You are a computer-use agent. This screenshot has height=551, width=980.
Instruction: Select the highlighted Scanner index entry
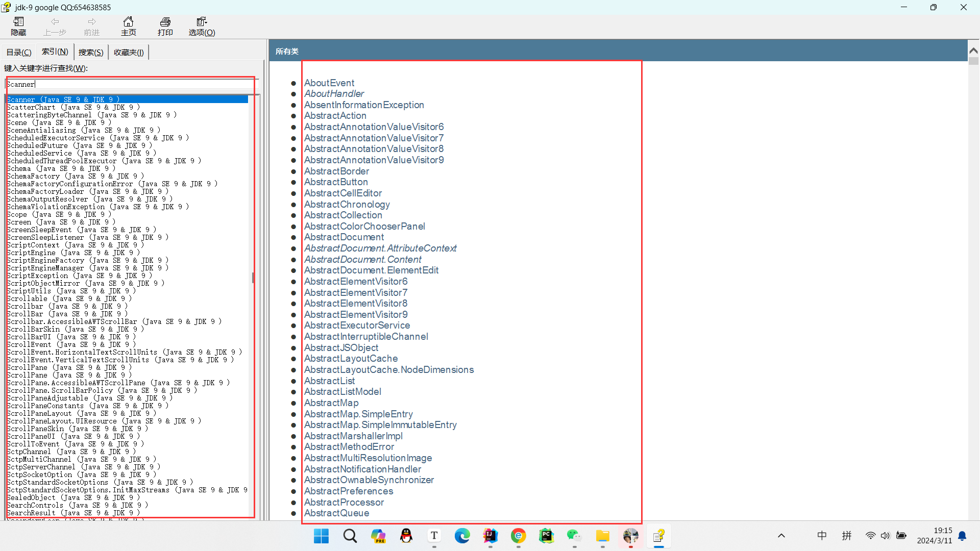click(x=127, y=99)
